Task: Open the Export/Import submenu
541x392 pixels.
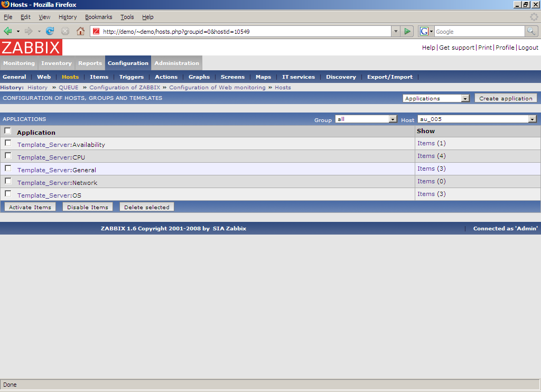Action: pyautogui.click(x=390, y=77)
